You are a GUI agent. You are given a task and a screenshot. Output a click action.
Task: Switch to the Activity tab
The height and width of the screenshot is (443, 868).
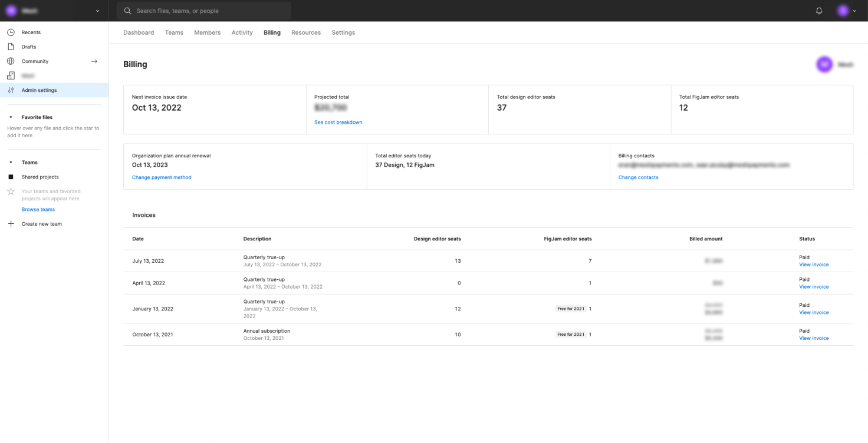[x=242, y=32]
